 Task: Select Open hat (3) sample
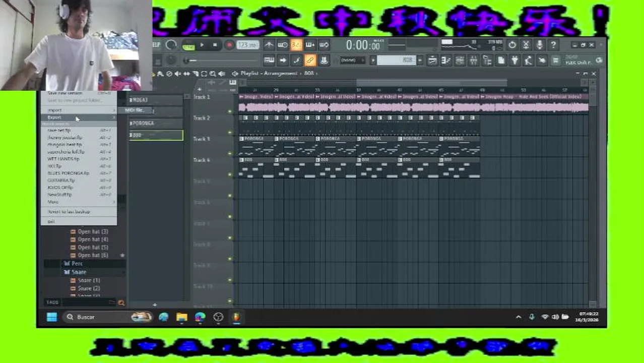[x=93, y=231]
